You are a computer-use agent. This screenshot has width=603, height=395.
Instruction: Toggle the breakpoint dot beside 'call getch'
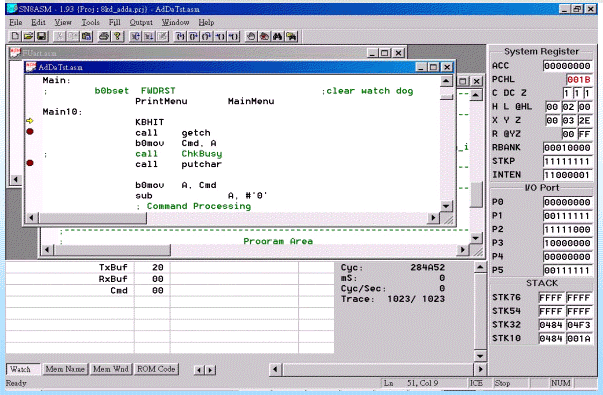pos(30,132)
